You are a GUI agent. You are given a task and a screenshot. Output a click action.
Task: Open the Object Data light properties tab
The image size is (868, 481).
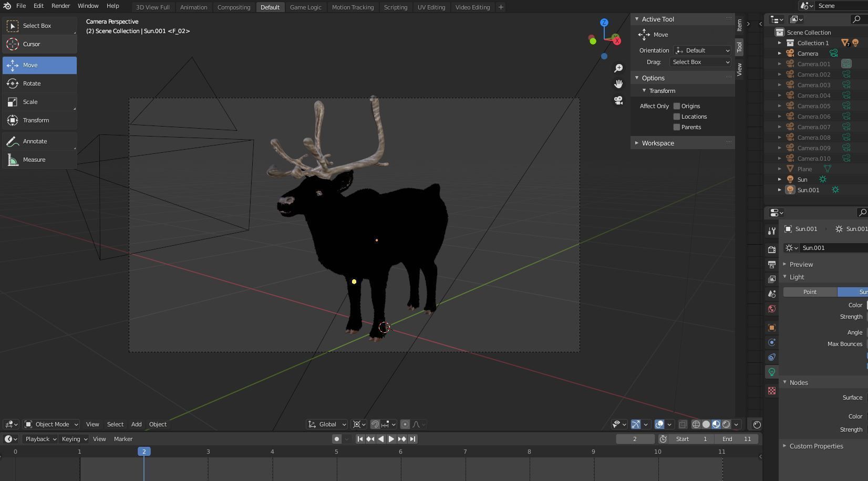[x=772, y=372]
